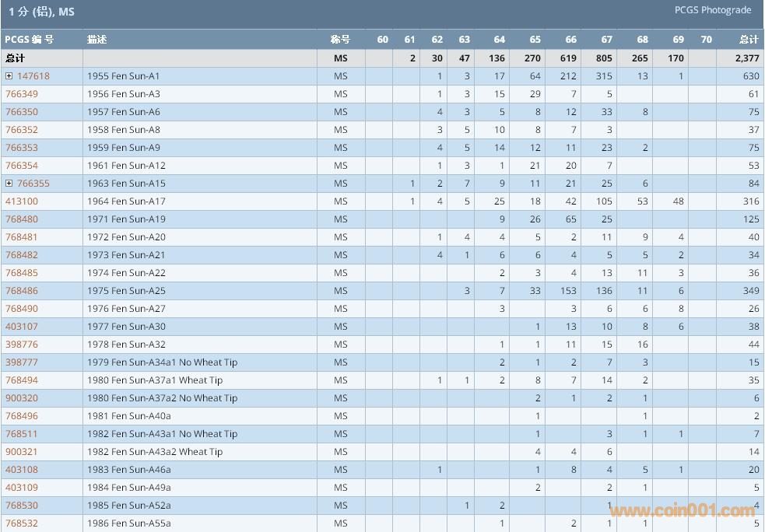
Task: Open PCGS number 768532 link
Action: (x=22, y=523)
